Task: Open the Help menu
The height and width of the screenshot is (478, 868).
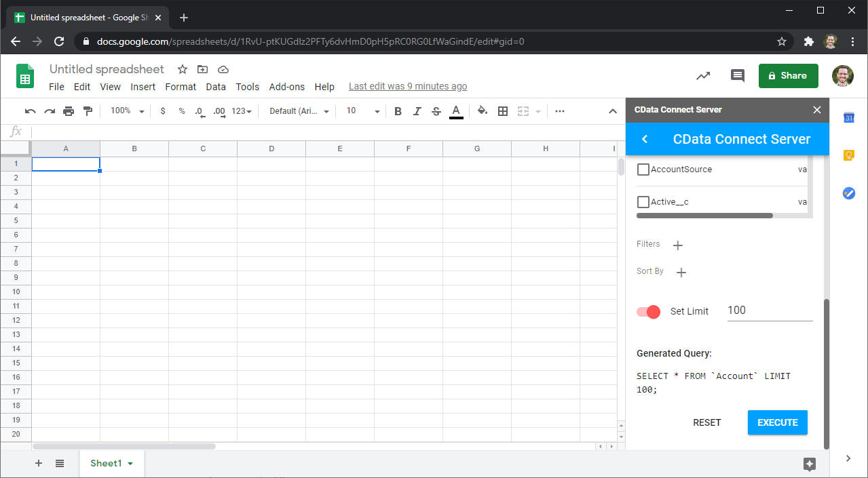Action: point(324,87)
